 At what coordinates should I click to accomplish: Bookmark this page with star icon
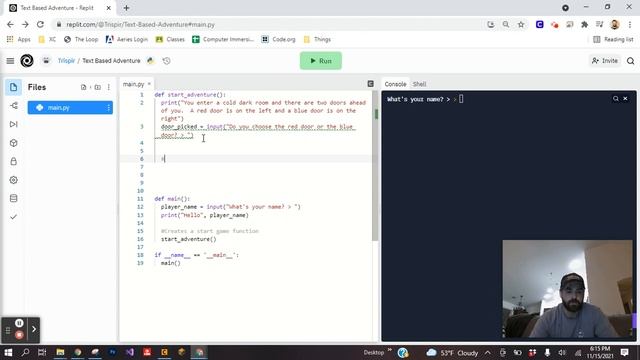coord(521,24)
